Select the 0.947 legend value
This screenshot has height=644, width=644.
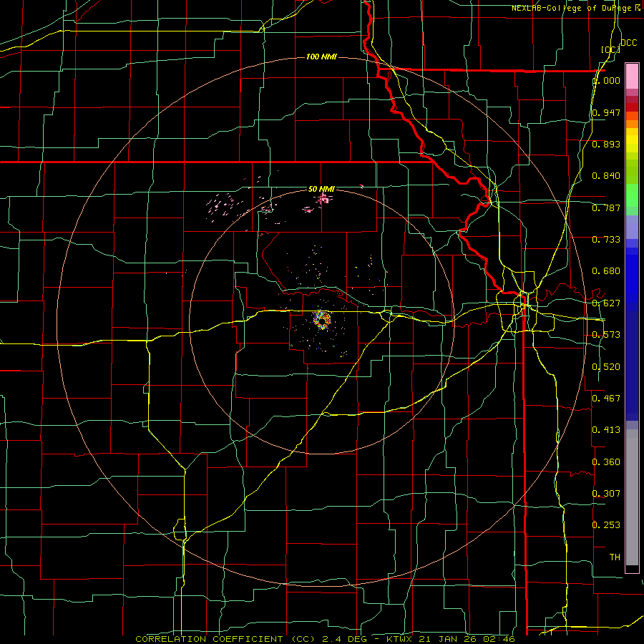pos(606,112)
